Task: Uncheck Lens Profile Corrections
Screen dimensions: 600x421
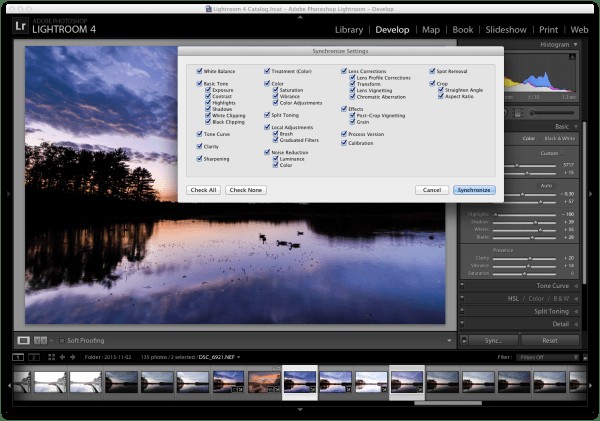Action: coord(352,77)
